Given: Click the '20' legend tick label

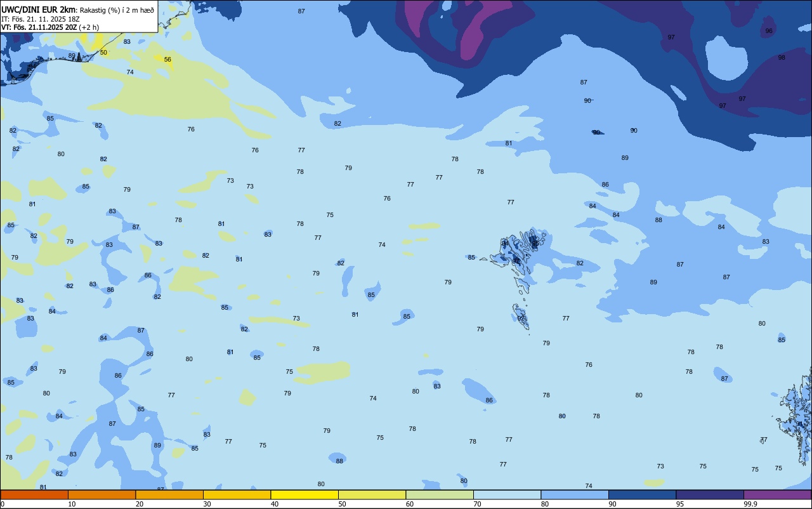Looking at the screenshot, I should coord(140,504).
